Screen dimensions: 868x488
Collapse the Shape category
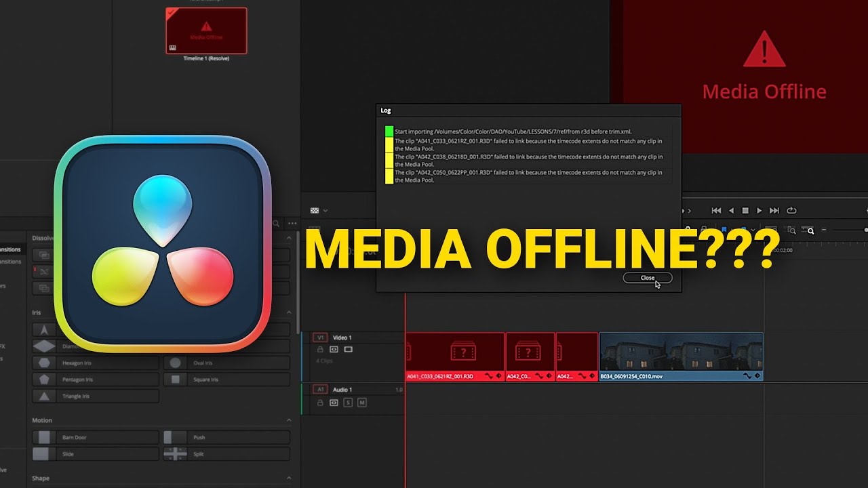pyautogui.click(x=288, y=478)
